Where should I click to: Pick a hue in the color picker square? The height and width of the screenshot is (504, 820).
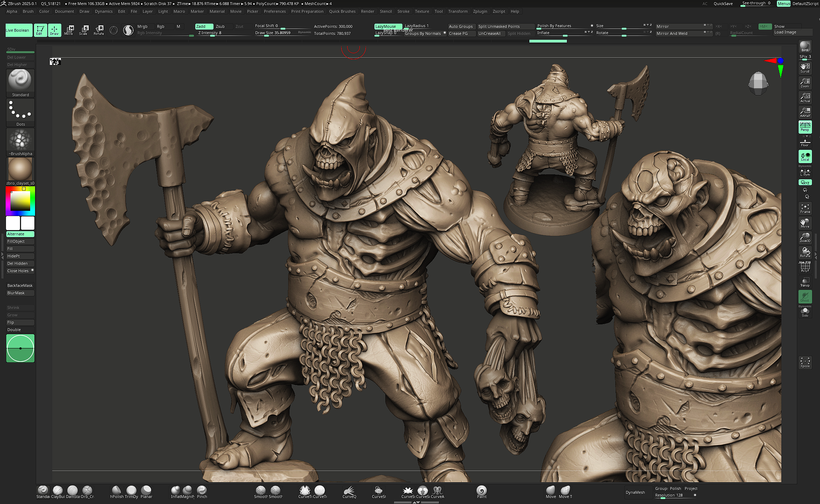point(19,201)
